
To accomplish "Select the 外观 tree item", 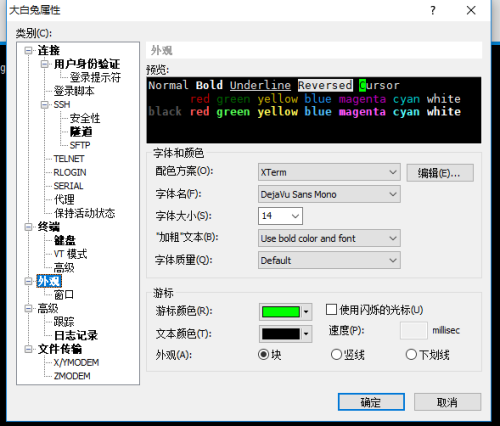I will coord(49,281).
